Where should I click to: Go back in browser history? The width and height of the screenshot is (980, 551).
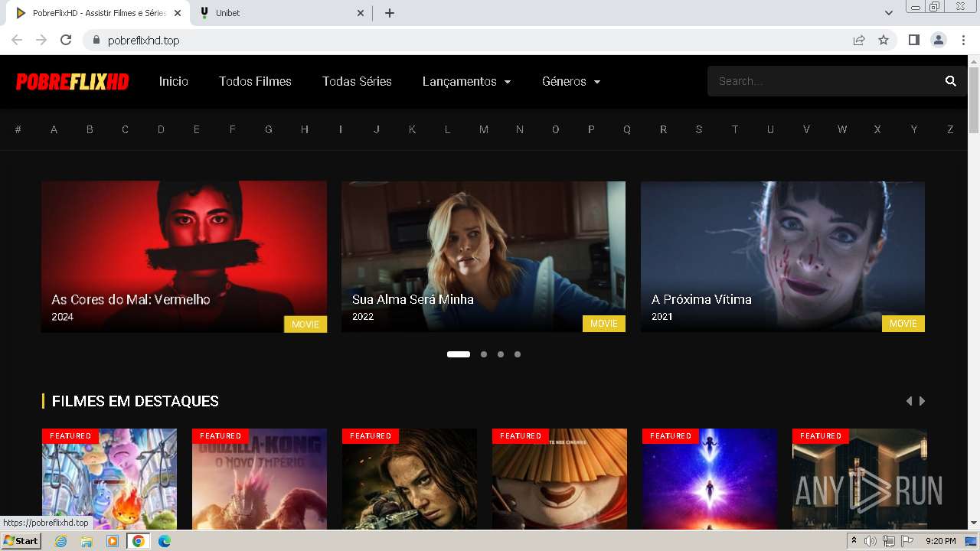pyautogui.click(x=17, y=40)
